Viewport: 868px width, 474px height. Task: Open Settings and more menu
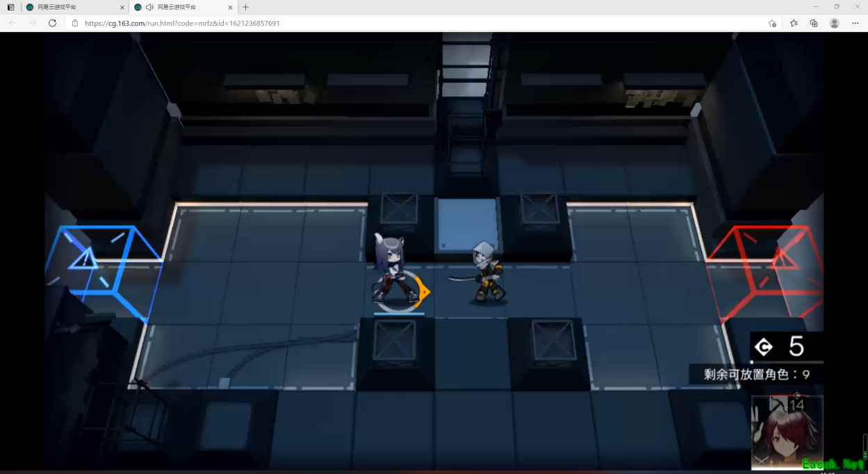coord(855,23)
